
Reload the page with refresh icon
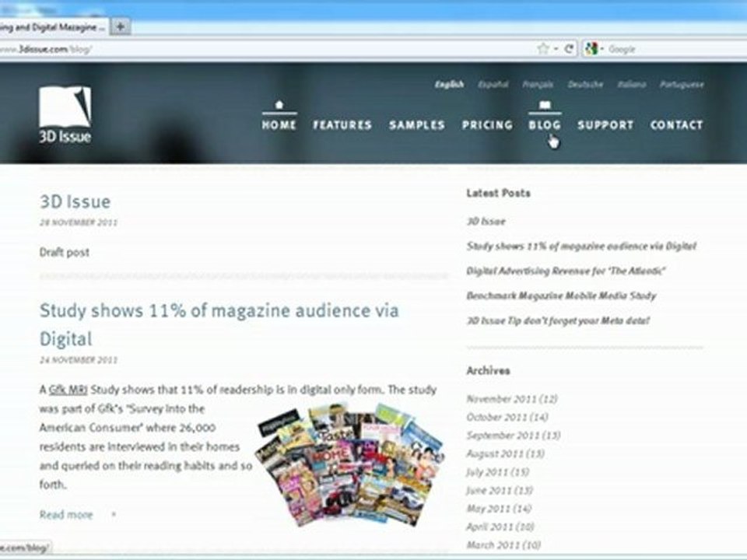568,48
